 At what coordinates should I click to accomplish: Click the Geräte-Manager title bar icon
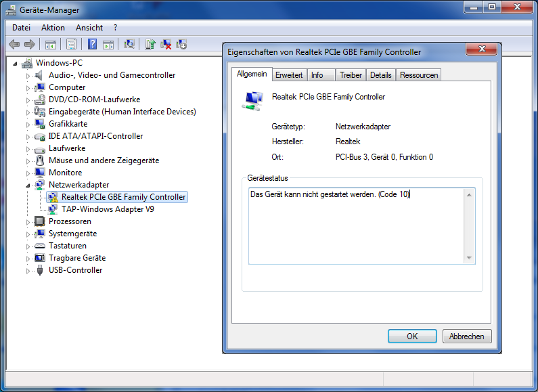11,10
